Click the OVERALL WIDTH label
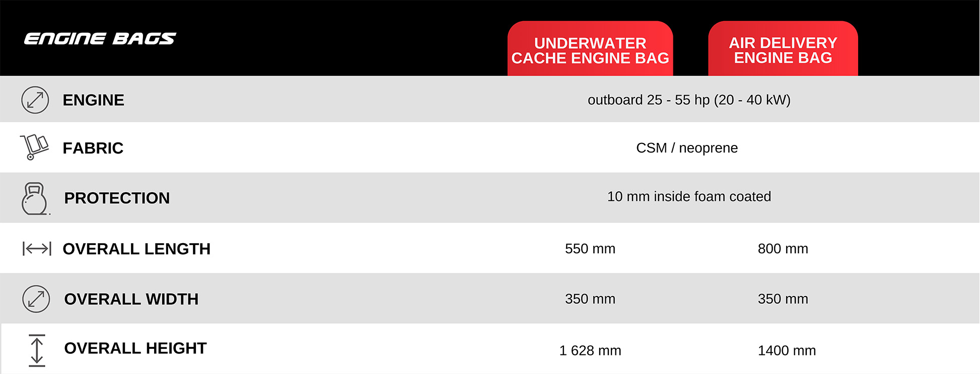Viewport: 980px width, 374px height. tap(131, 299)
